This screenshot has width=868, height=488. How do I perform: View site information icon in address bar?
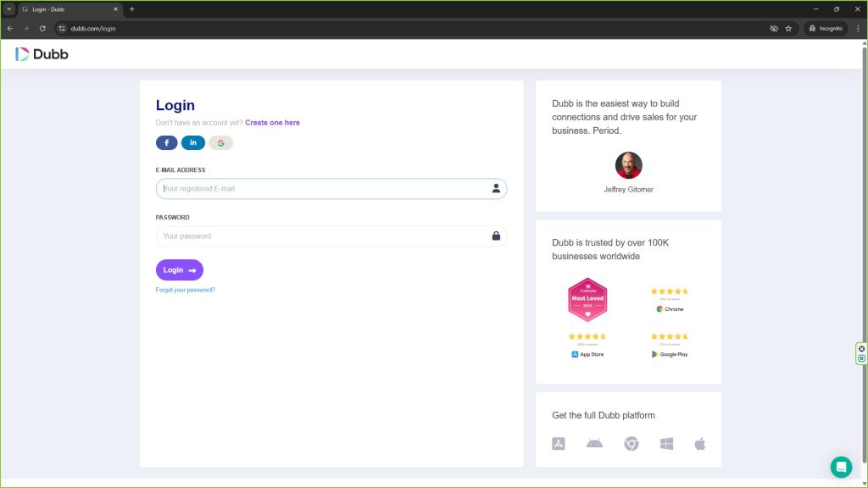[62, 28]
